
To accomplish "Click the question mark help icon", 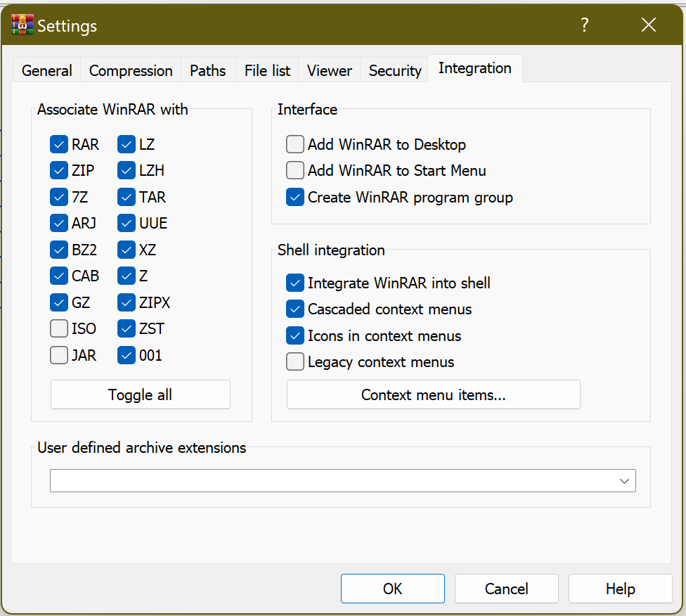I will click(584, 25).
